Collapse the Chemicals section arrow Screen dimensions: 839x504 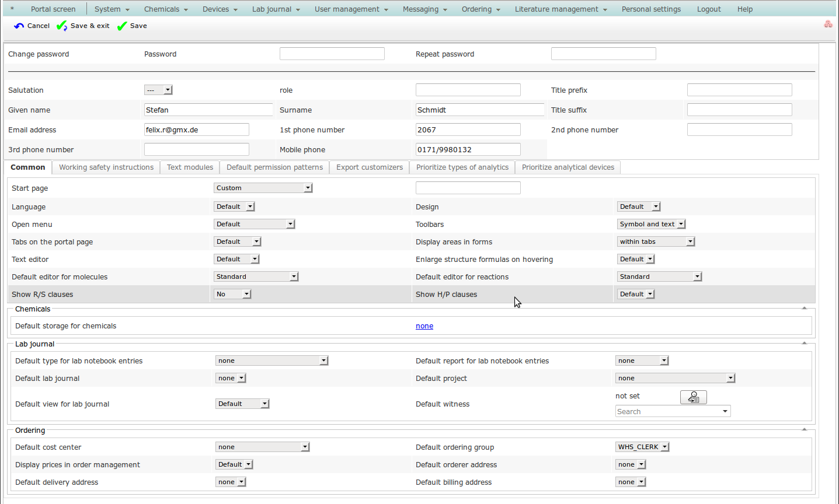click(804, 309)
